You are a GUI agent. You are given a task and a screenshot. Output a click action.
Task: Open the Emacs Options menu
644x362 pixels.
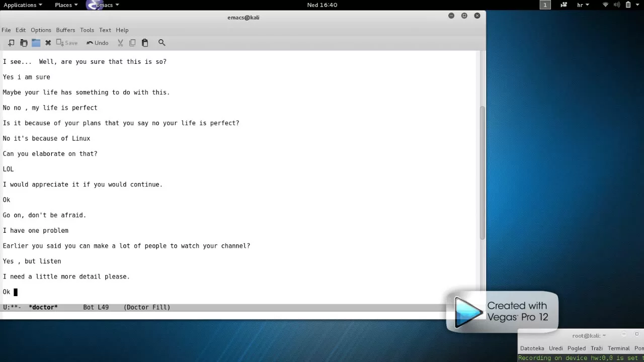coord(41,30)
